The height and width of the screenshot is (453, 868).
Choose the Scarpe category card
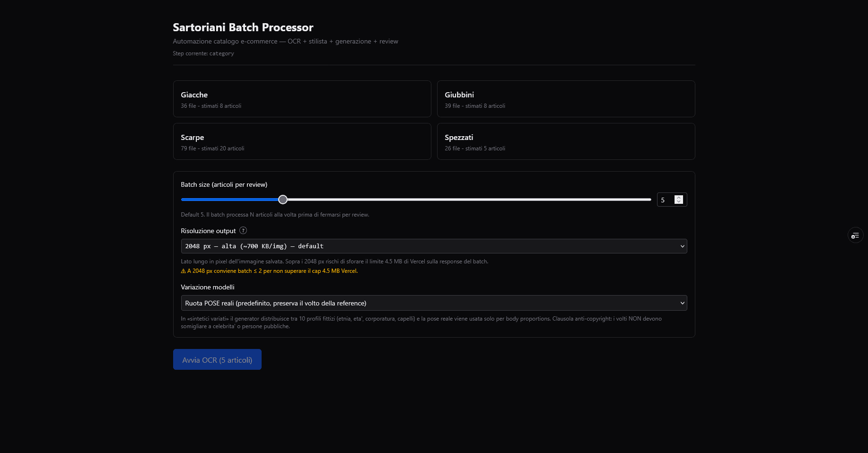click(302, 141)
